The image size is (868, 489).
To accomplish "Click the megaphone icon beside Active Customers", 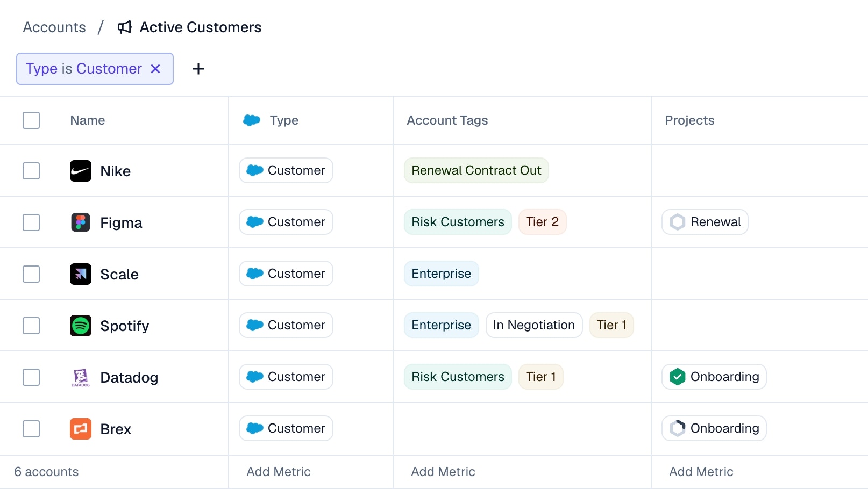I will click(125, 27).
